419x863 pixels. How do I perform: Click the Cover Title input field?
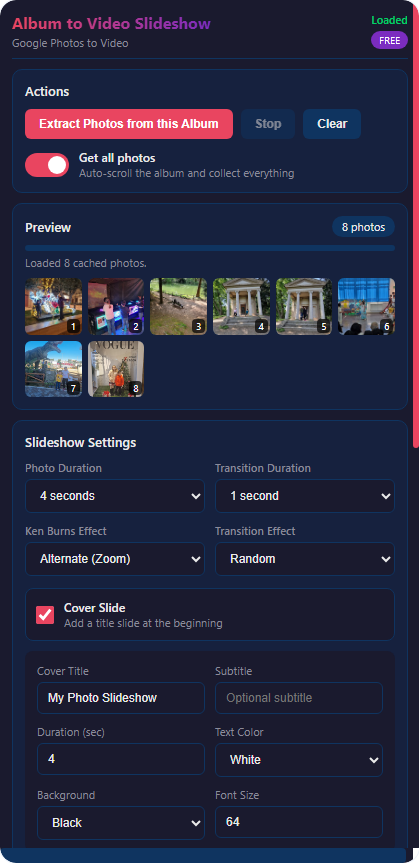(x=121, y=698)
